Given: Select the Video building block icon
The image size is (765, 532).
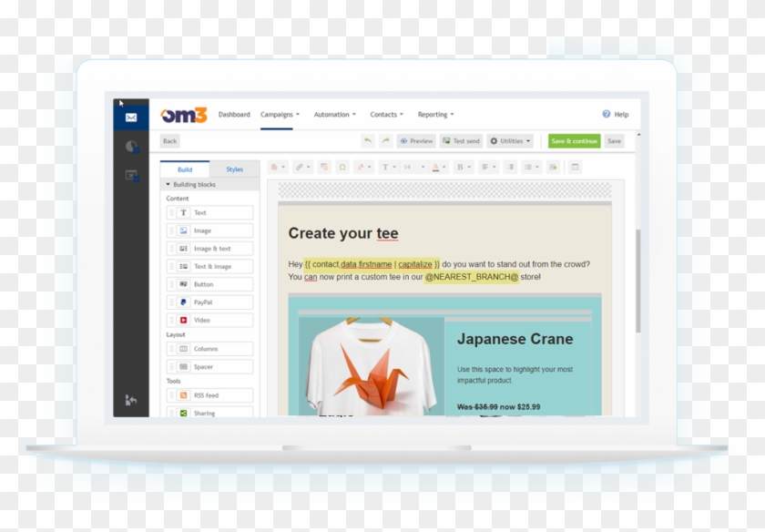Looking at the screenshot, I should pos(183,318).
